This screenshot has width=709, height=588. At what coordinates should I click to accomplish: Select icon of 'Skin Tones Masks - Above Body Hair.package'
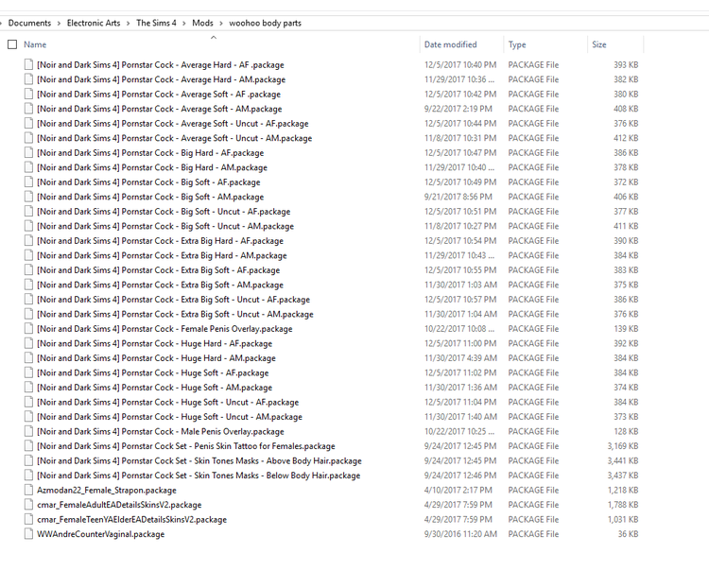point(29,461)
